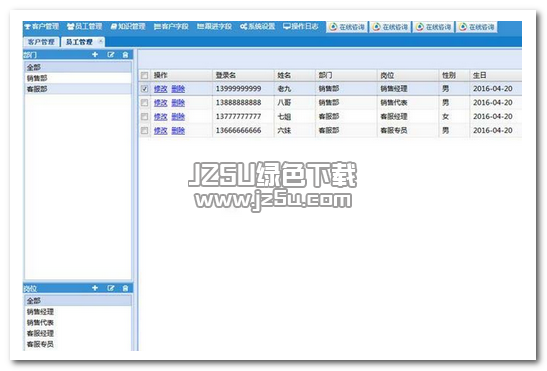The width and height of the screenshot is (547, 371).
Task: Sort by the 部门 column header in table
Action: (x=346, y=75)
